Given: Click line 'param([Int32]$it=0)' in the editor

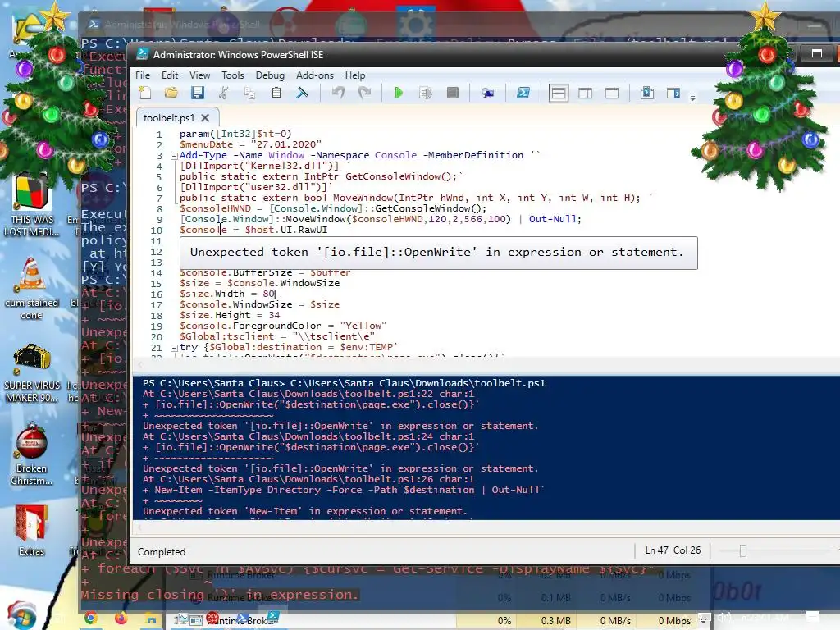Looking at the screenshot, I should [x=235, y=134].
